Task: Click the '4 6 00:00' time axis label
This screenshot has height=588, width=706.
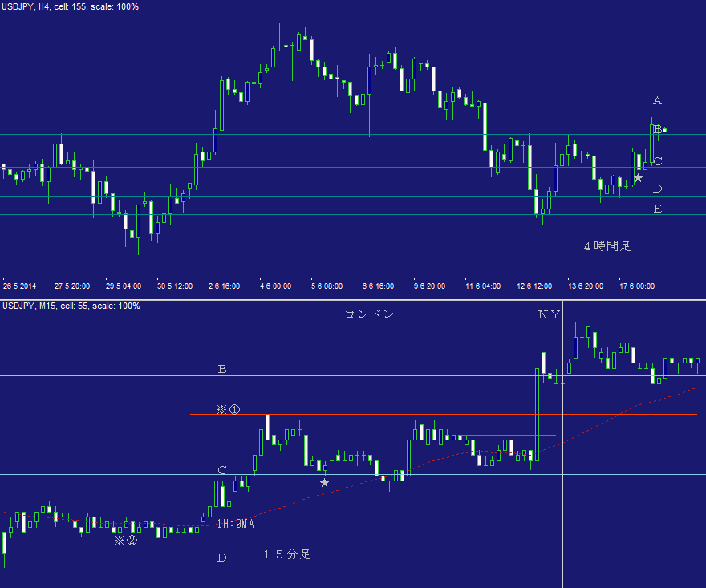Action: pos(275,286)
